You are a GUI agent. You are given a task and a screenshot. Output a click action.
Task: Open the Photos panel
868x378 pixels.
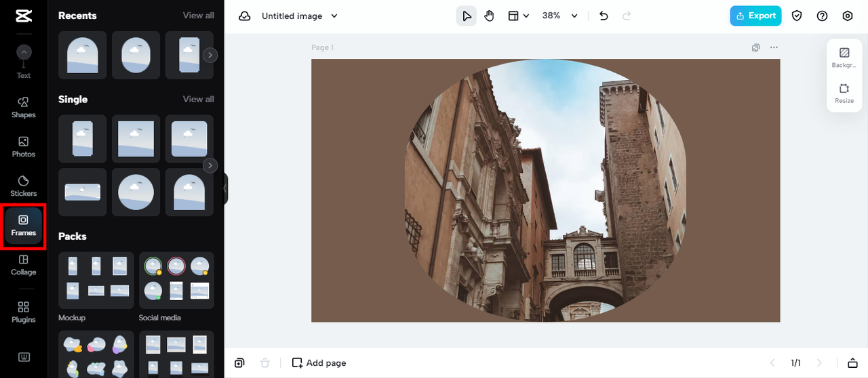[x=24, y=146]
